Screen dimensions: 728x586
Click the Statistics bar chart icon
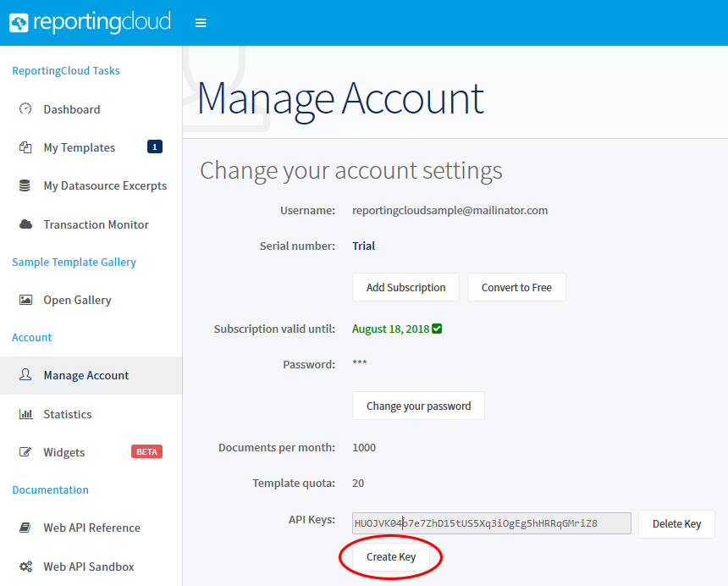[x=25, y=413]
